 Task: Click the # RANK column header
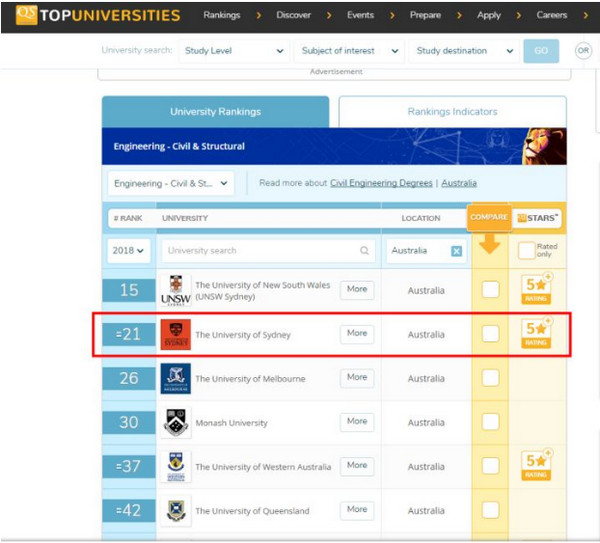(x=128, y=218)
